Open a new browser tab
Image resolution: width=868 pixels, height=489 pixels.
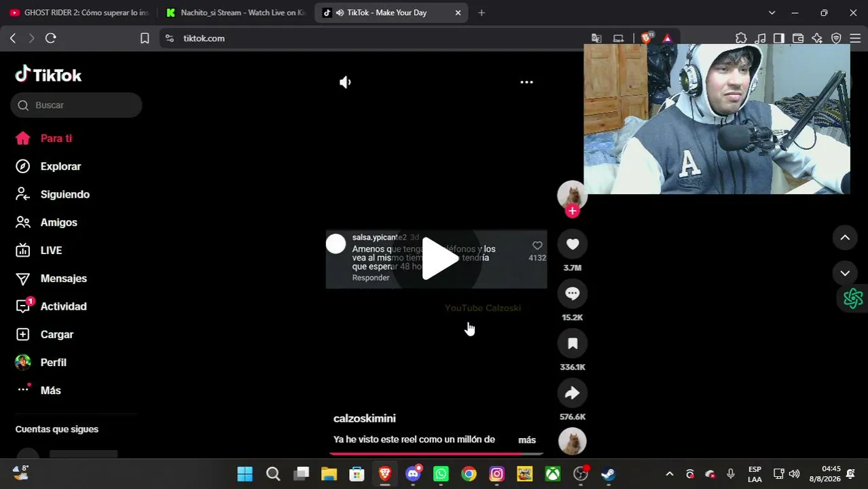(x=482, y=13)
